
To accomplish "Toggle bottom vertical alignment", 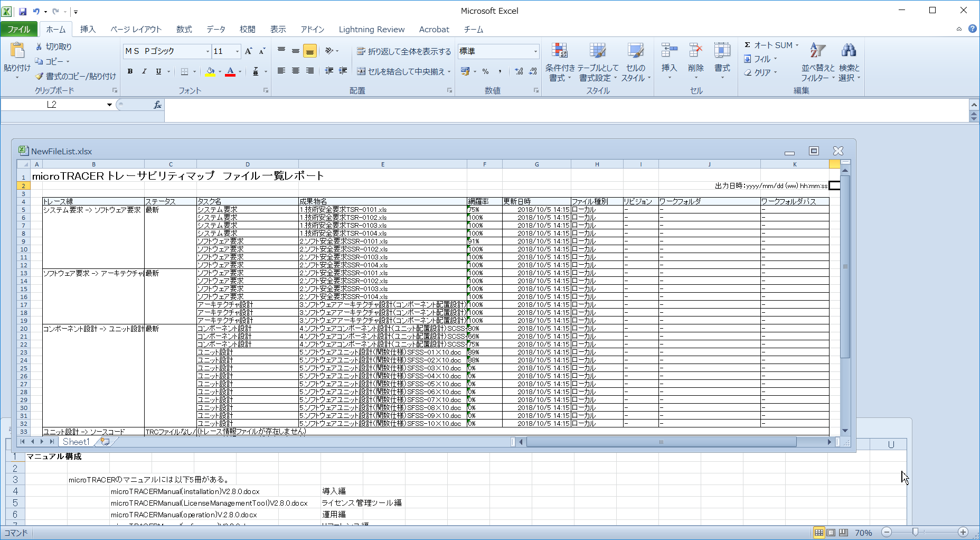I will pyautogui.click(x=310, y=51).
